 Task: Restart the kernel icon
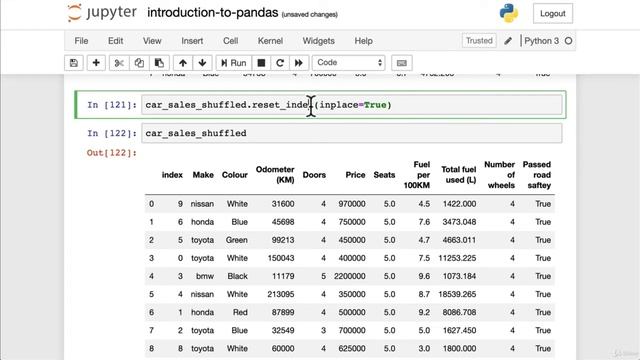[280, 63]
